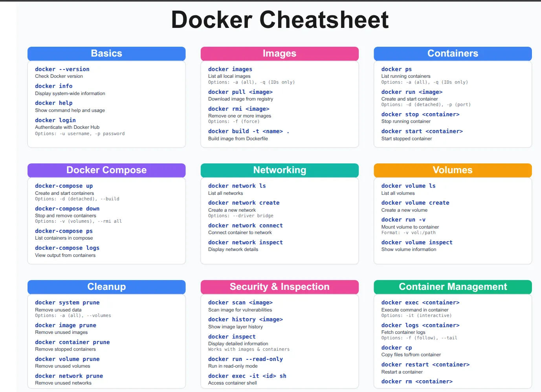The height and width of the screenshot is (392, 541).
Task: Click the 'docker exec <container>' command
Action: click(x=420, y=302)
